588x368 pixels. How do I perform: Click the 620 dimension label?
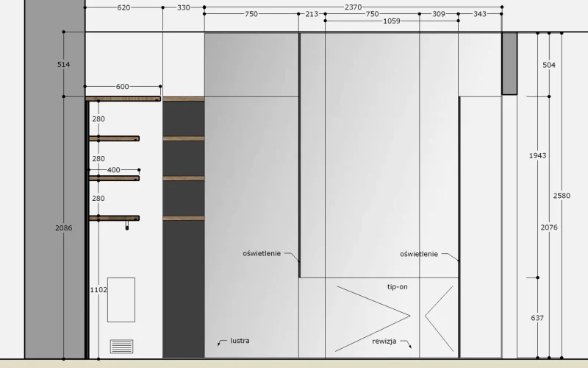coord(123,7)
